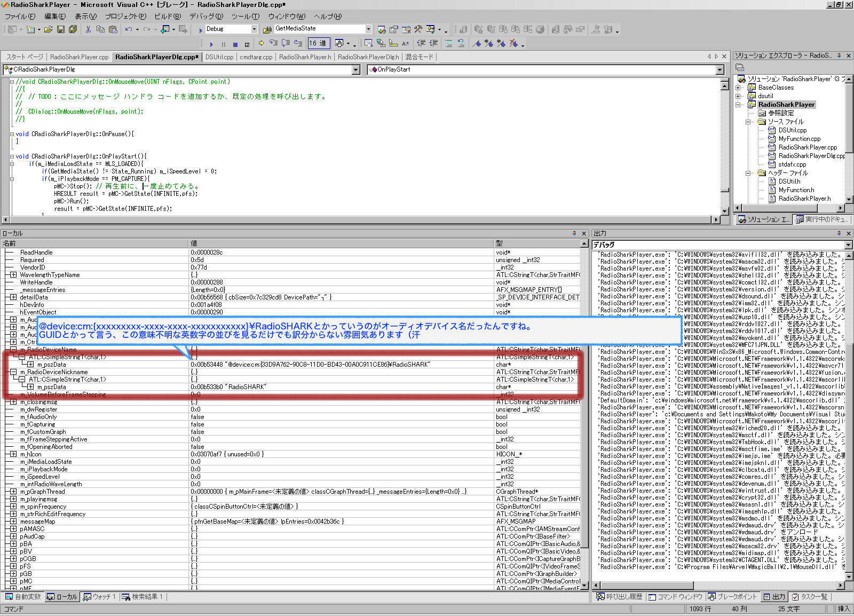The width and height of the screenshot is (854, 616).
Task: Save the current file via floppy icon
Action: [x=61, y=29]
